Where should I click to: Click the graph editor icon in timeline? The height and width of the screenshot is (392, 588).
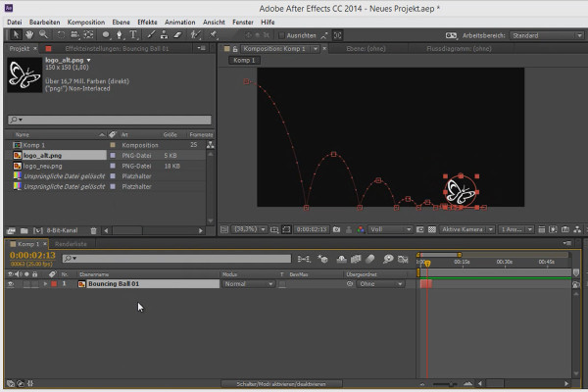click(403, 259)
